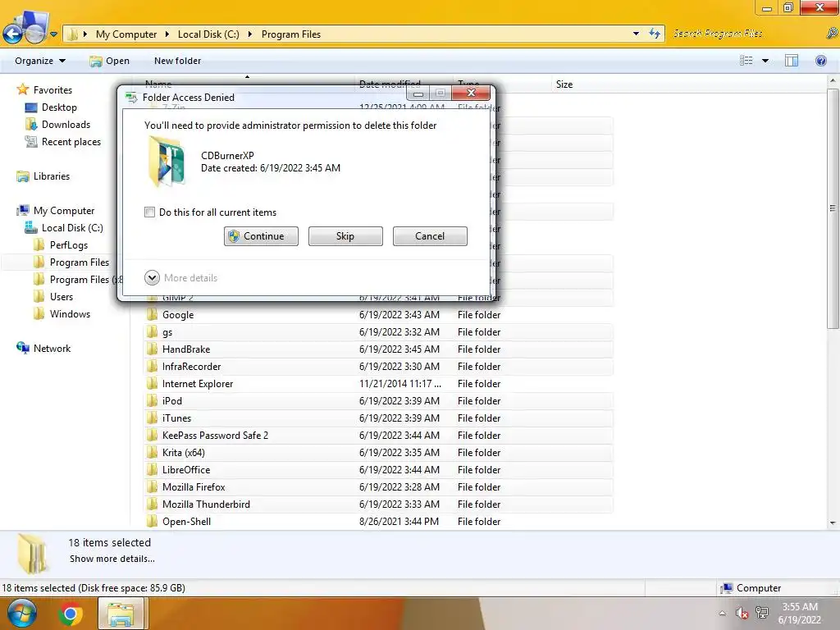Click Show more details link

[x=112, y=558]
